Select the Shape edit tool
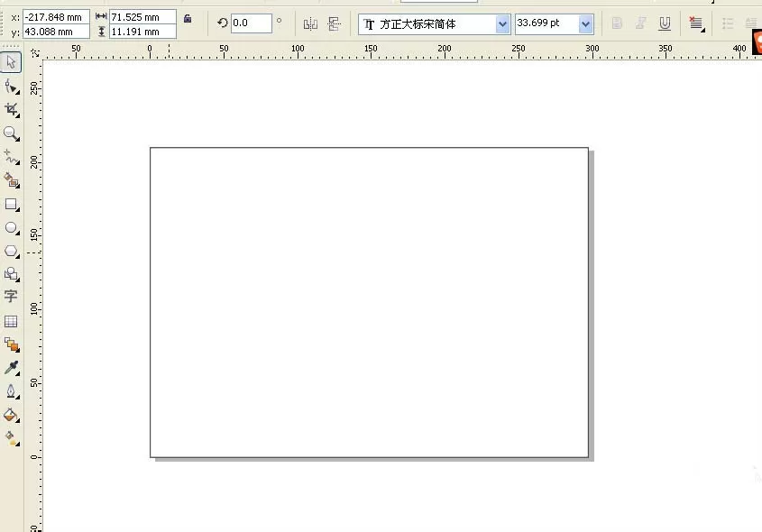Image resolution: width=762 pixels, height=532 pixels. click(11, 87)
